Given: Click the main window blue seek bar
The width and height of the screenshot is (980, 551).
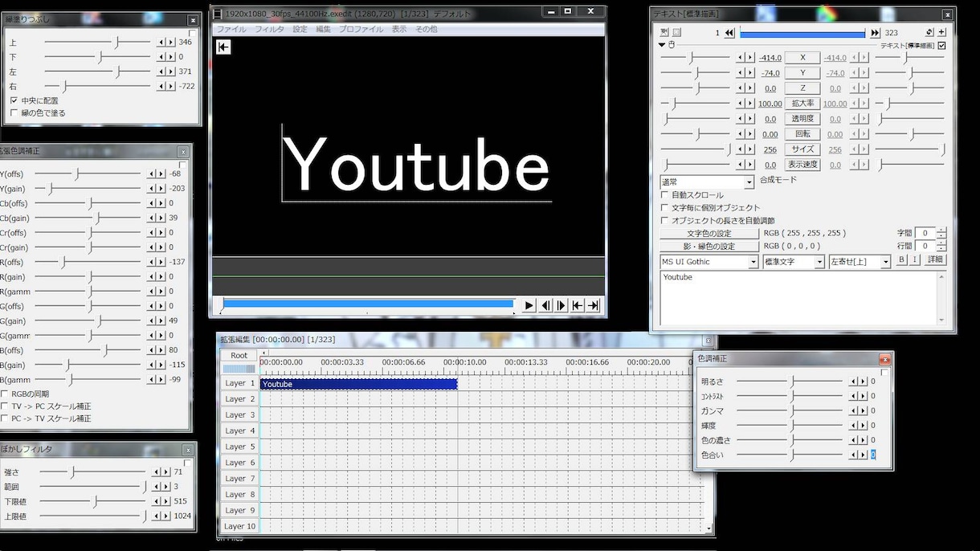Looking at the screenshot, I should [367, 304].
